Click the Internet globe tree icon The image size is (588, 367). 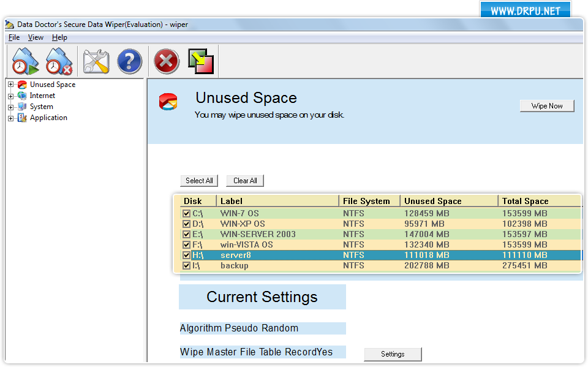click(23, 96)
